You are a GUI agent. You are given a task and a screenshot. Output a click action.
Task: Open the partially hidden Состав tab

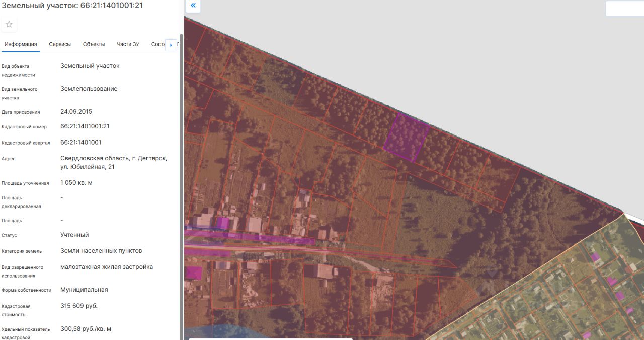(158, 44)
